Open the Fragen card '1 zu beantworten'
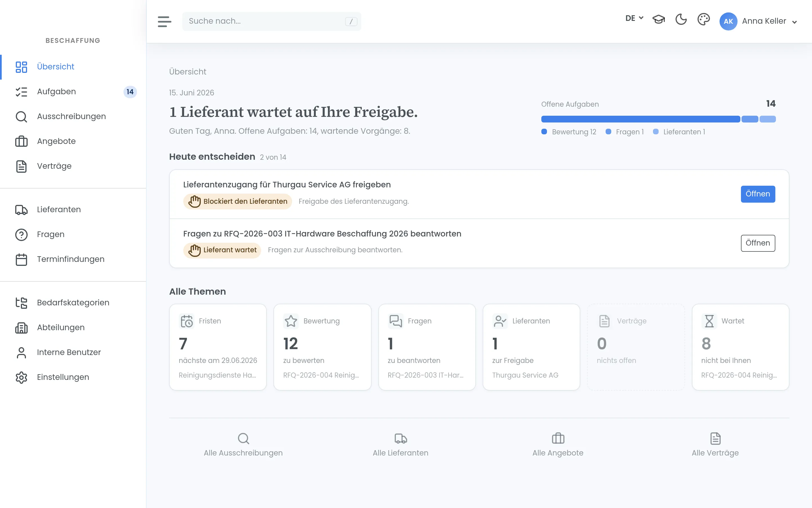 [427, 347]
